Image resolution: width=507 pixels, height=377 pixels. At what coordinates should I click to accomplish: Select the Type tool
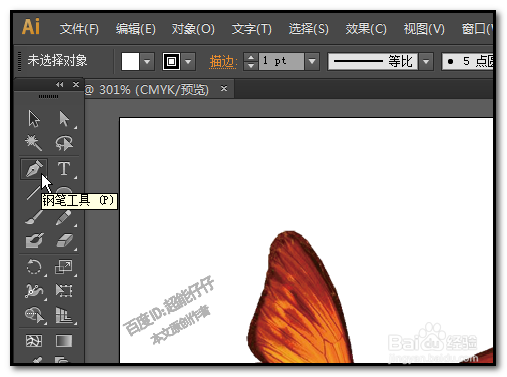pyautogui.click(x=64, y=169)
